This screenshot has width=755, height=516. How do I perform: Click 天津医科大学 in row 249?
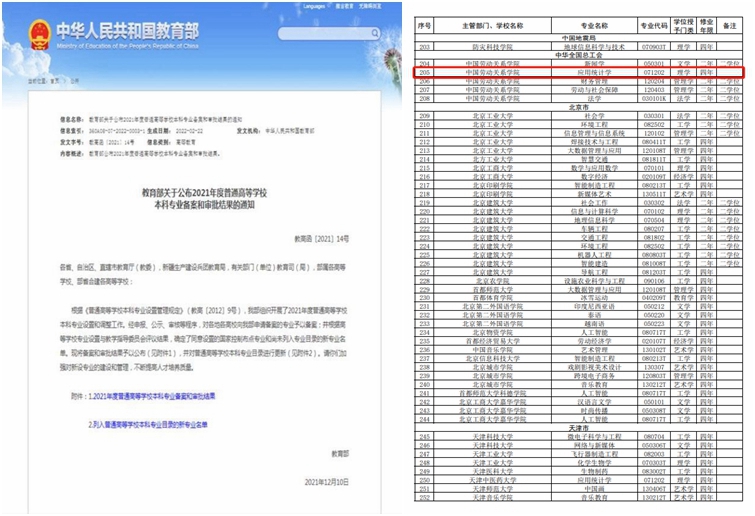point(493,471)
